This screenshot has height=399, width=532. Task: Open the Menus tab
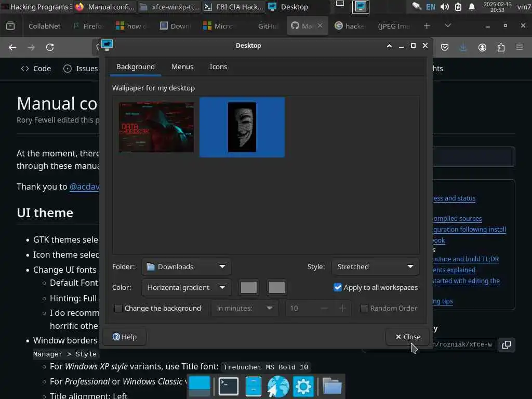[182, 67]
